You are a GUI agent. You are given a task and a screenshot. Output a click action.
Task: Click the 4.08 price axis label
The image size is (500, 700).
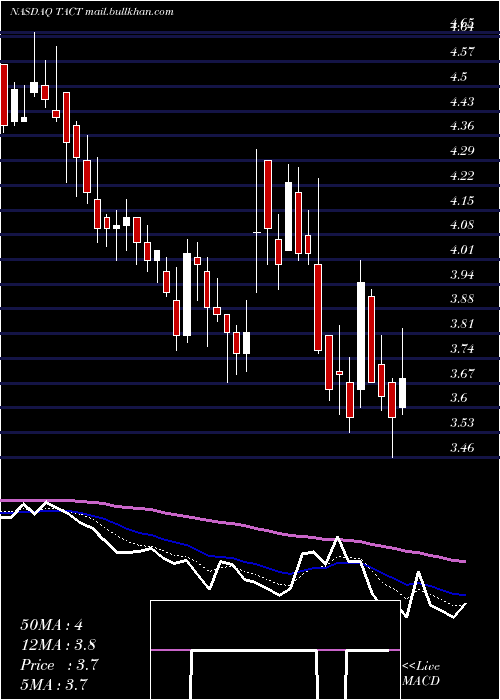[462, 225]
